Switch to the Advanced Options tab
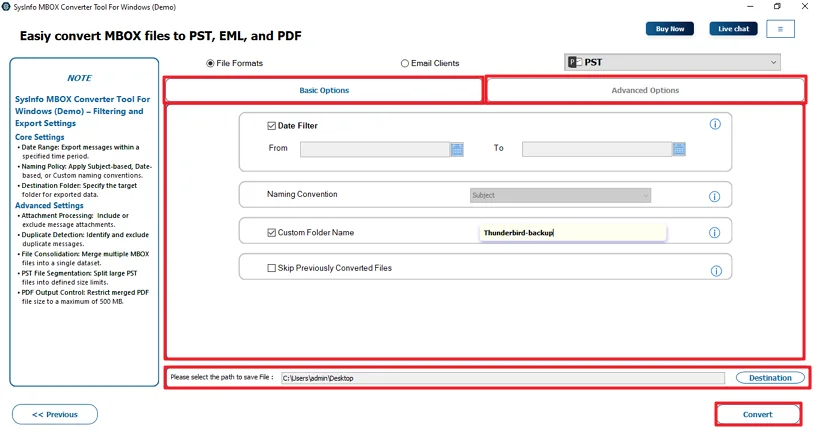The width and height of the screenshot is (820, 437). [x=645, y=90]
